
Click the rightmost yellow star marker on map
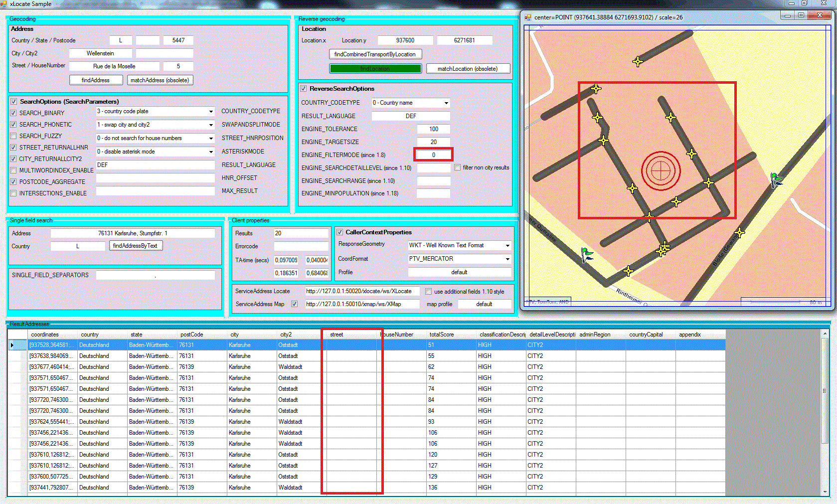739,232
